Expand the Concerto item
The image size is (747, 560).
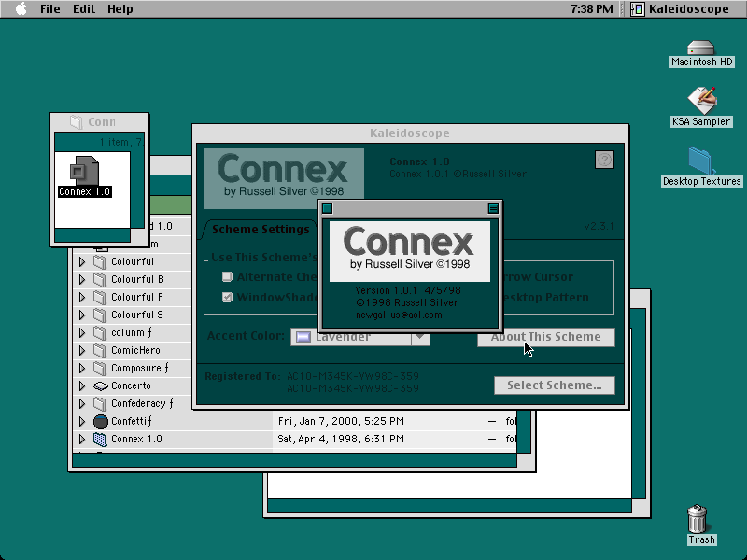82,385
